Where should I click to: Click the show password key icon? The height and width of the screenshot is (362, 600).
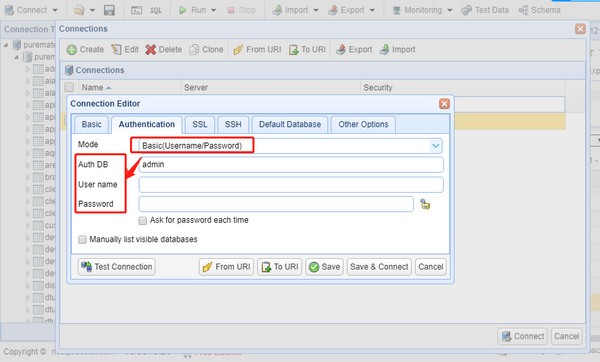coord(425,204)
